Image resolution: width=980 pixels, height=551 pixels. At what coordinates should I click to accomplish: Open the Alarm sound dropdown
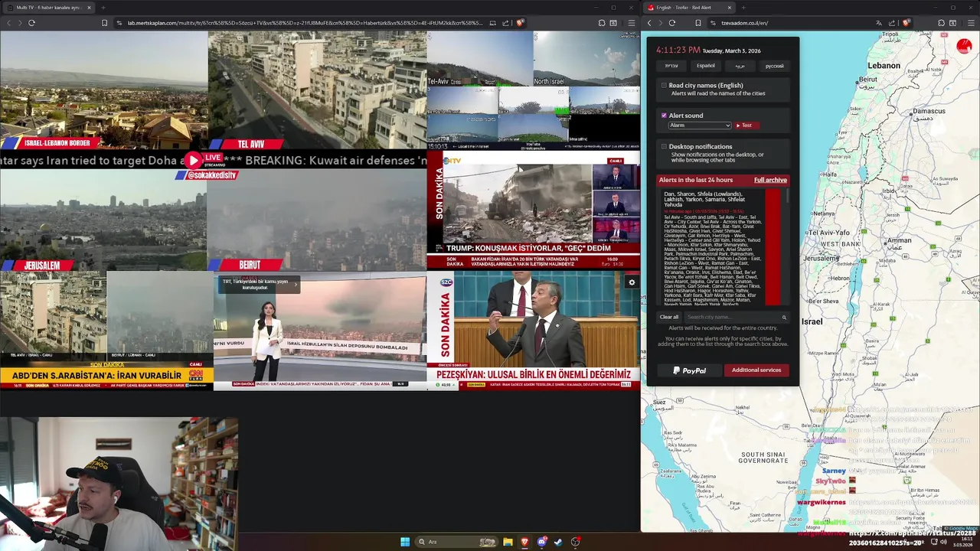[x=700, y=126]
